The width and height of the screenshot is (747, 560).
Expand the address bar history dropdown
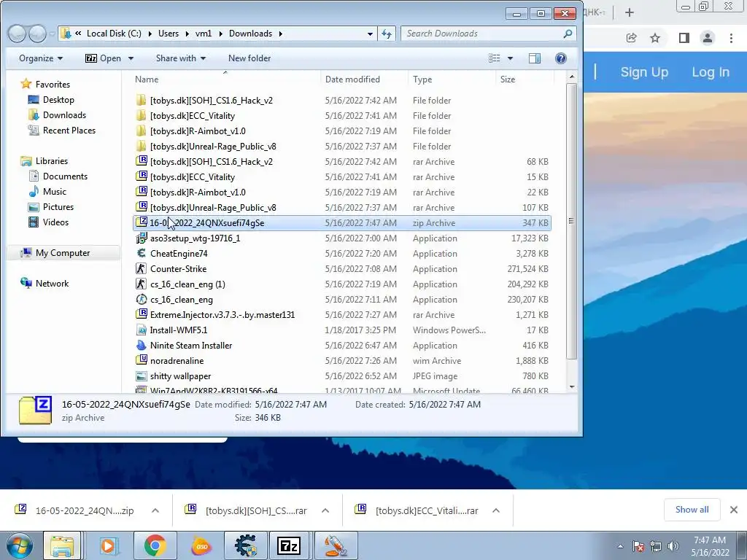(x=370, y=34)
